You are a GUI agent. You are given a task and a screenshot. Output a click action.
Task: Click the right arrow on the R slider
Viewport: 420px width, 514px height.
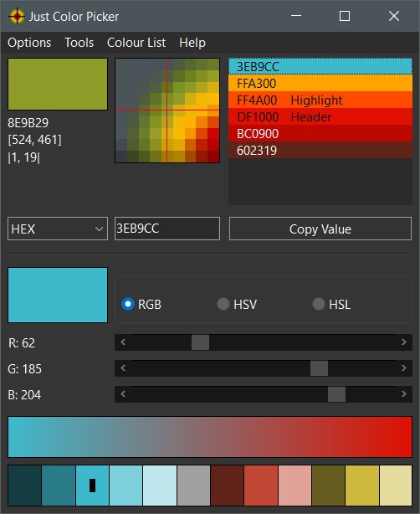[403, 342]
